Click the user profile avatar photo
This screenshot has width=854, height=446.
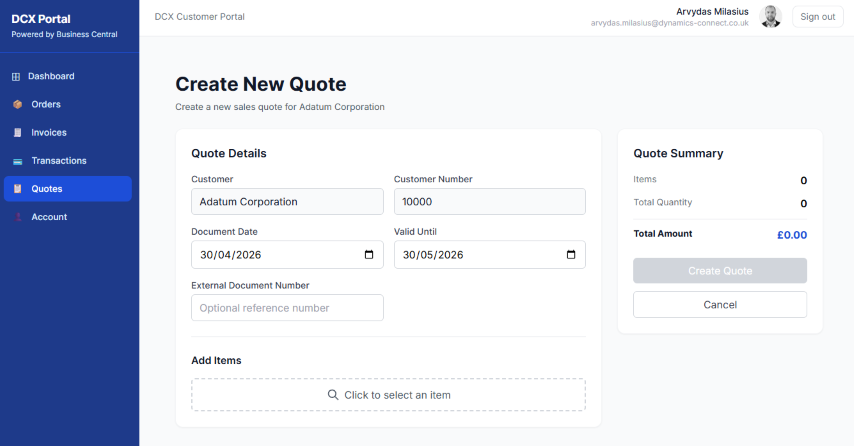click(770, 17)
